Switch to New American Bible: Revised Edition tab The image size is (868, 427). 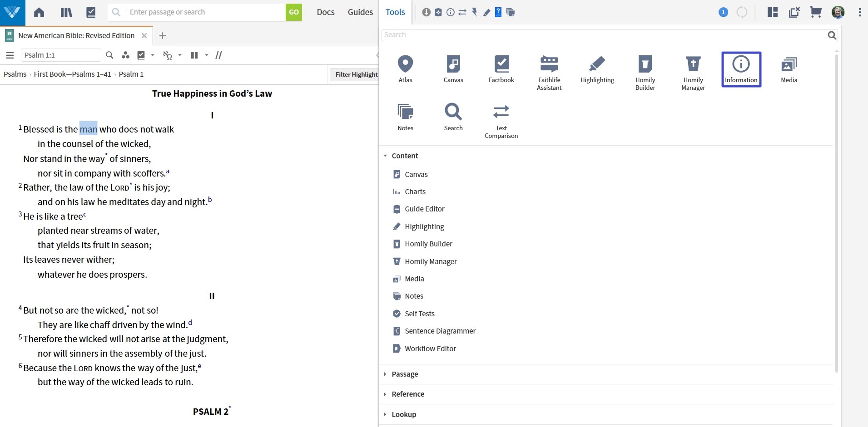click(76, 35)
